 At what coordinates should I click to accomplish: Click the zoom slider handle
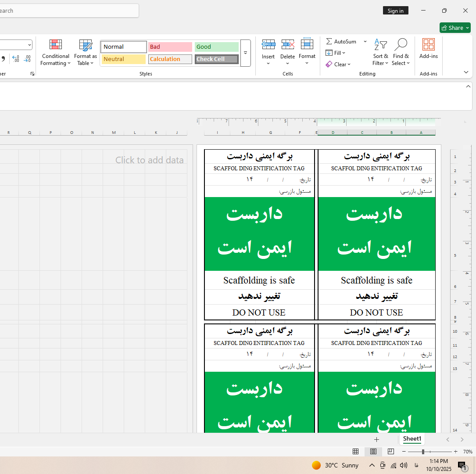(x=423, y=452)
